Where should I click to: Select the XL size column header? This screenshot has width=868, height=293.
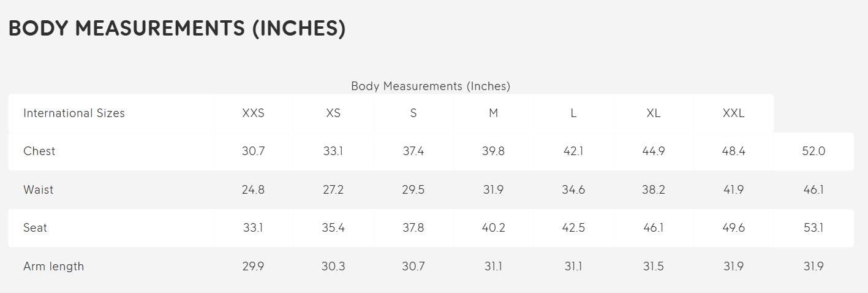[x=654, y=113]
